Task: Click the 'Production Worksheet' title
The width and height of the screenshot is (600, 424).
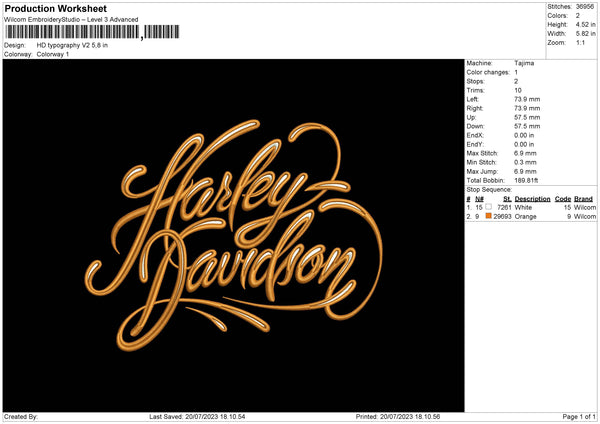Action: [55, 8]
